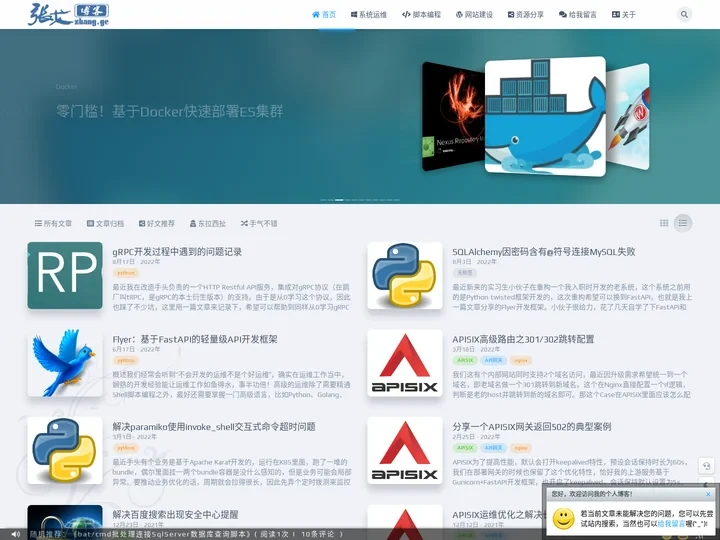Click the SQLAlchemy article Python logo thumbnail
This screenshot has height=540, width=720.
405,276
